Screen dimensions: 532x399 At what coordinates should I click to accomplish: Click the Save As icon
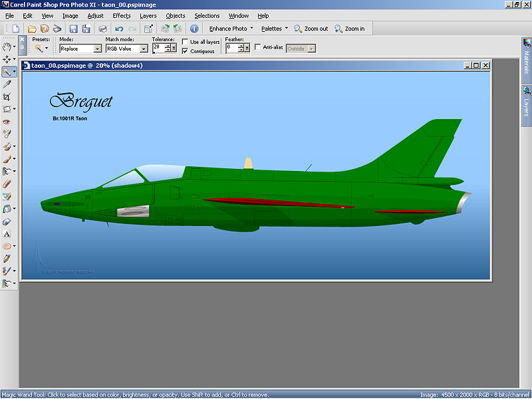pyautogui.click(x=86, y=29)
